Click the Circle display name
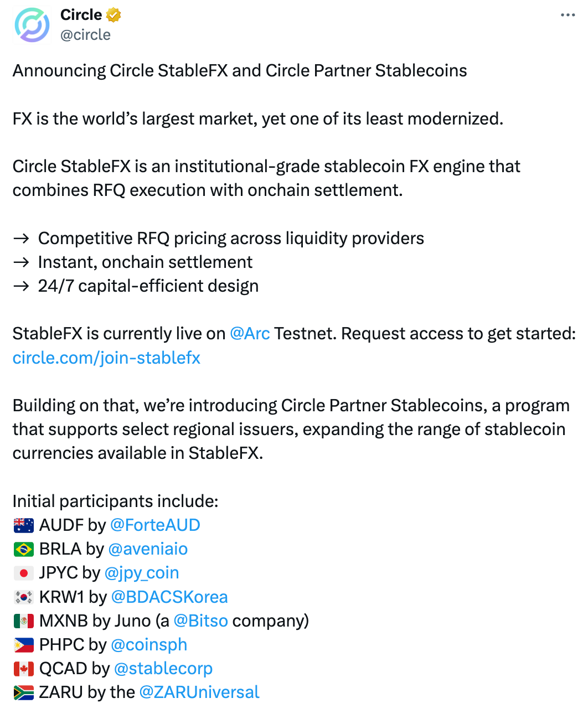588x724 pixels. (81, 15)
